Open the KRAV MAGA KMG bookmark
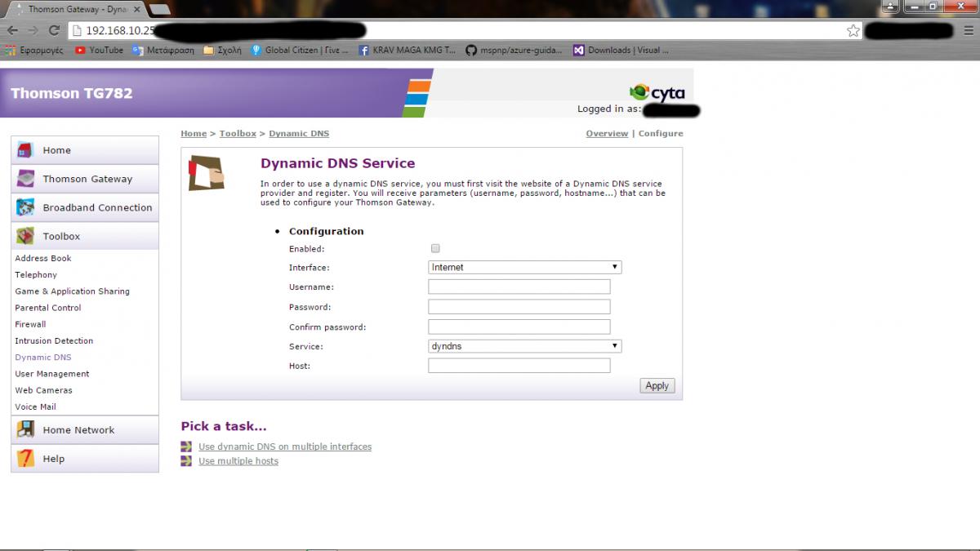This screenshot has width=980, height=551. pyautogui.click(x=407, y=50)
